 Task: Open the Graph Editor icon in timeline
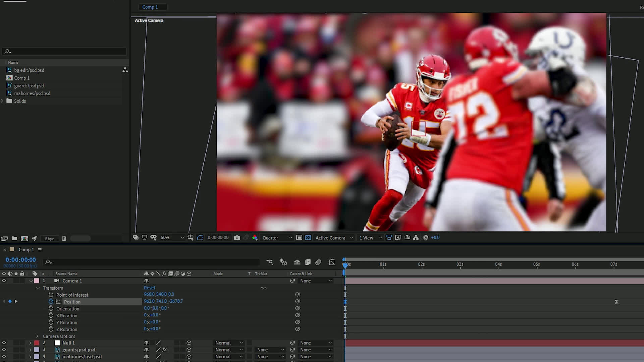(332, 262)
